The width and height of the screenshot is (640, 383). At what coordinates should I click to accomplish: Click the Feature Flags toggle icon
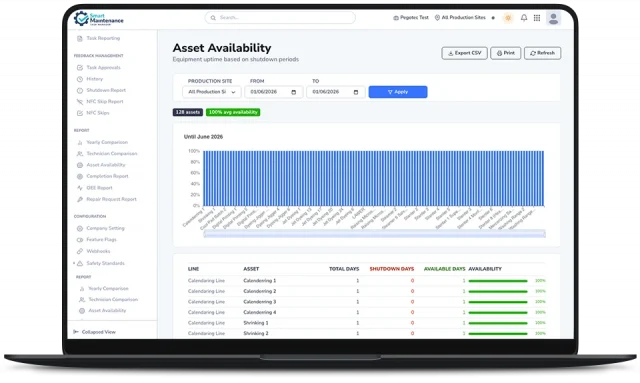click(80, 240)
